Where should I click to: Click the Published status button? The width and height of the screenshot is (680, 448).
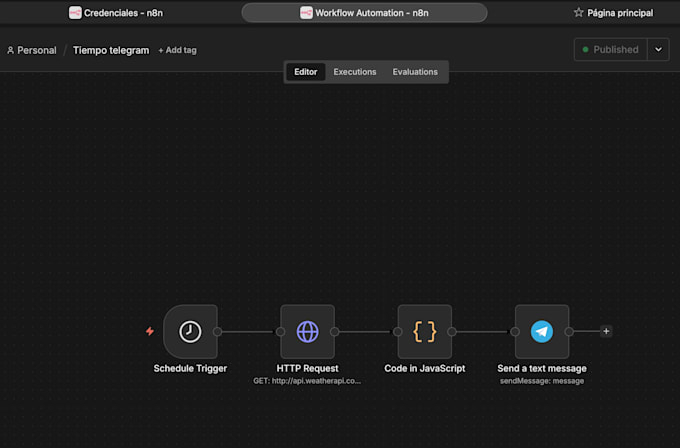pyautogui.click(x=611, y=49)
